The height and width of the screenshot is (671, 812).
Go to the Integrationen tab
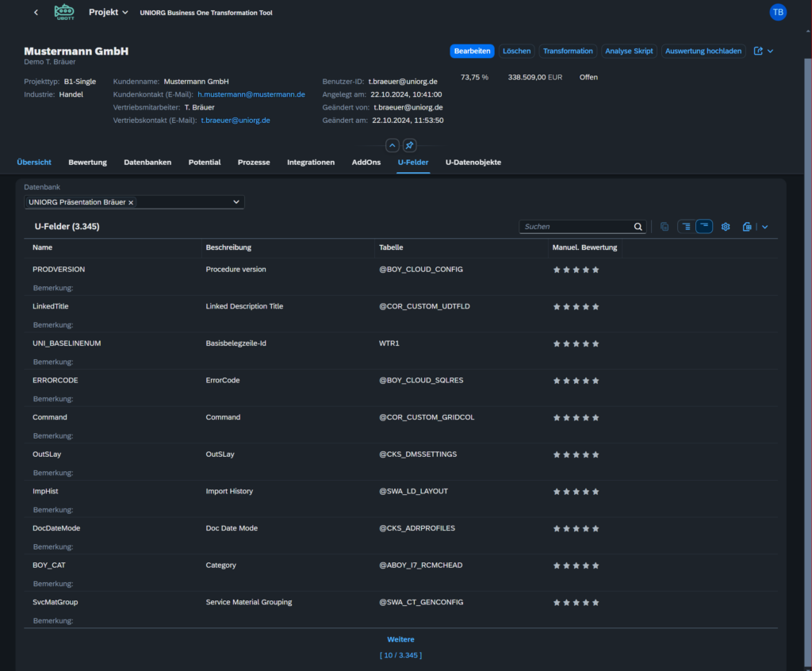(x=311, y=162)
